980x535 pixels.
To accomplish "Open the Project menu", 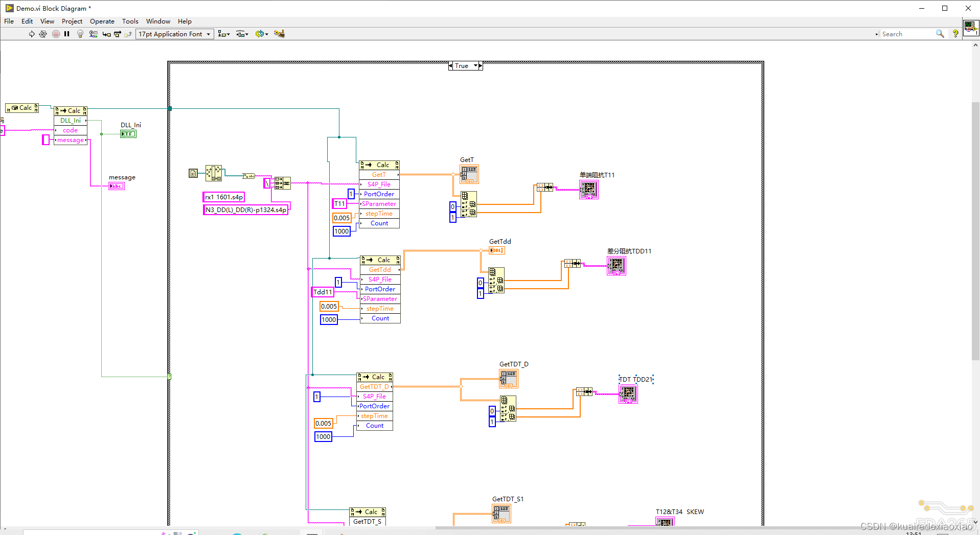I will pyautogui.click(x=72, y=21).
